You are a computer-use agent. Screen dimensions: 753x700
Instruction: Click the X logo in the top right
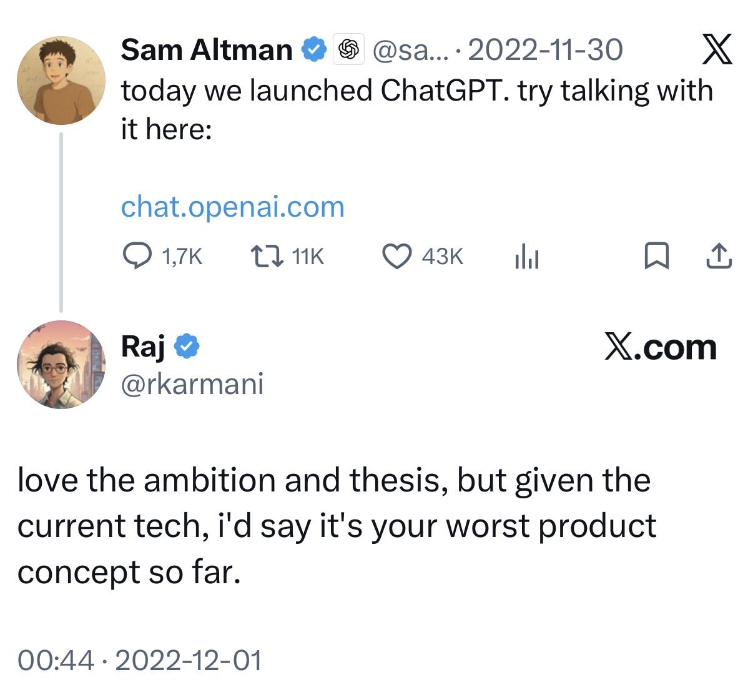coord(716,50)
